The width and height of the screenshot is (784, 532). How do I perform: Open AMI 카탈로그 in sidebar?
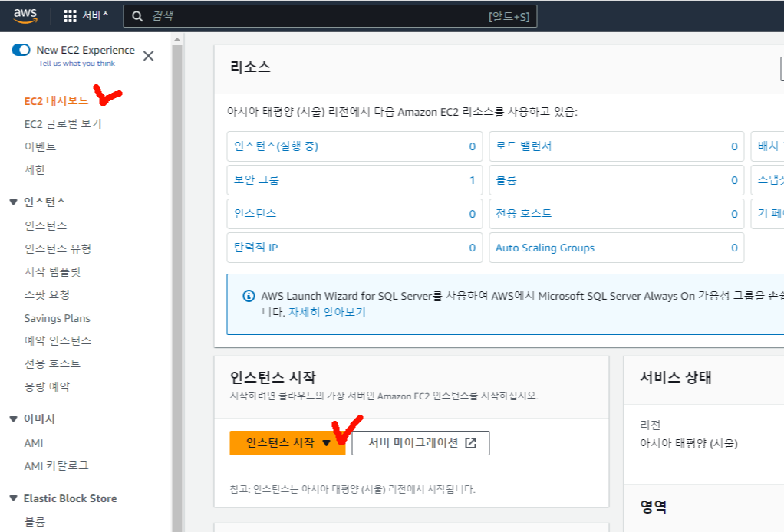[x=57, y=466]
